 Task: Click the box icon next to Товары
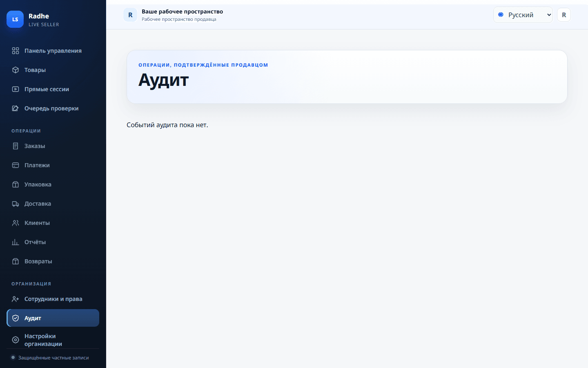[x=16, y=70]
